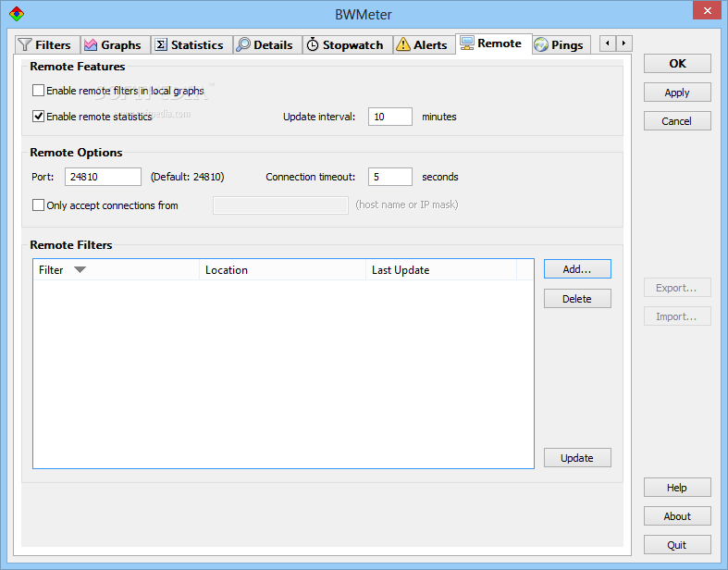Go to the Statistics tab
The image size is (728, 570).
[191, 45]
